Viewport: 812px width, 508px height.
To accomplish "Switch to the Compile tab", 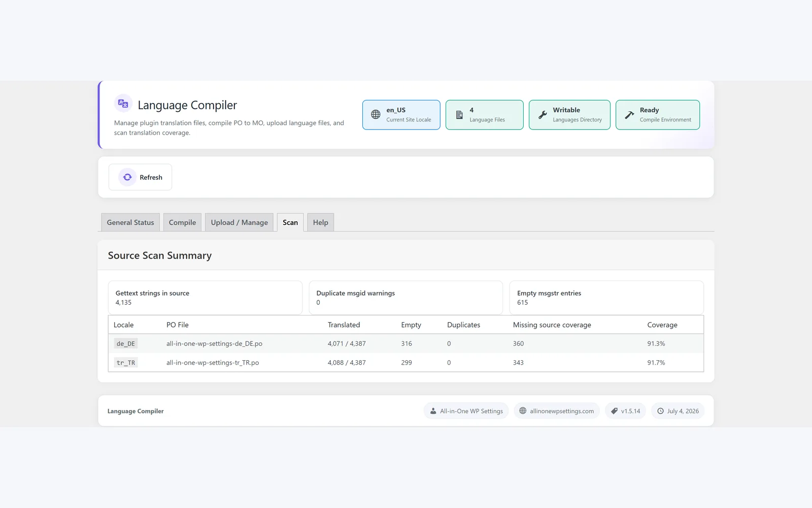I will [x=182, y=223].
